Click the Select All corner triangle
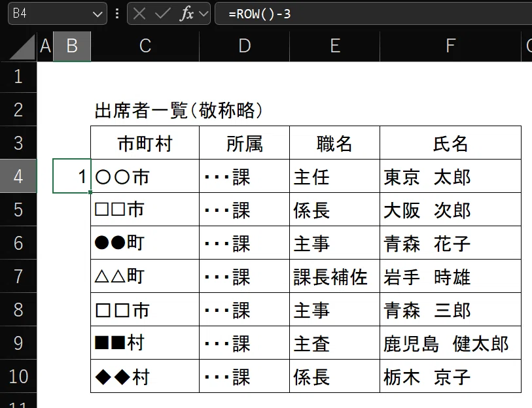Image resolution: width=532 pixels, height=408 pixels. coord(22,47)
